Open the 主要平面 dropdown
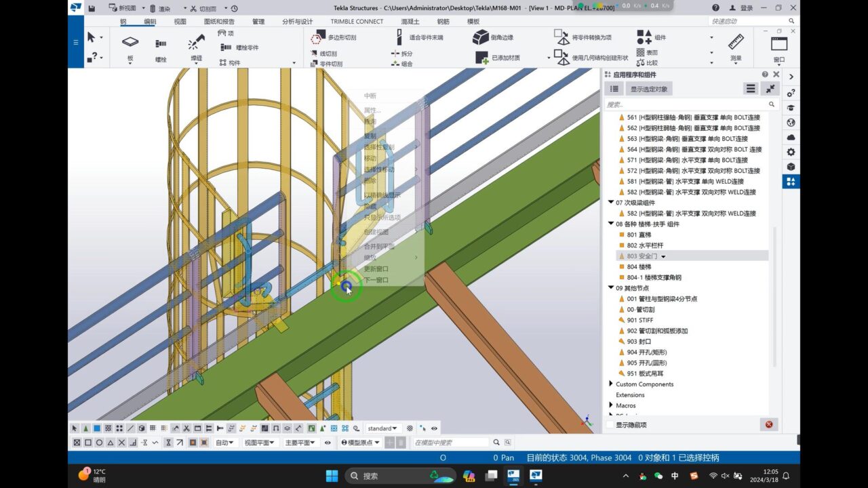 tap(300, 443)
